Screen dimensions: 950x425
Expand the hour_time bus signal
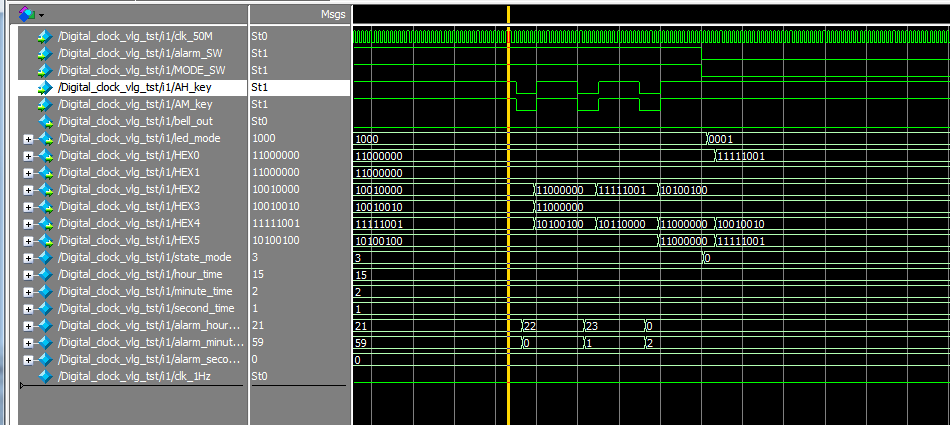coord(27,275)
